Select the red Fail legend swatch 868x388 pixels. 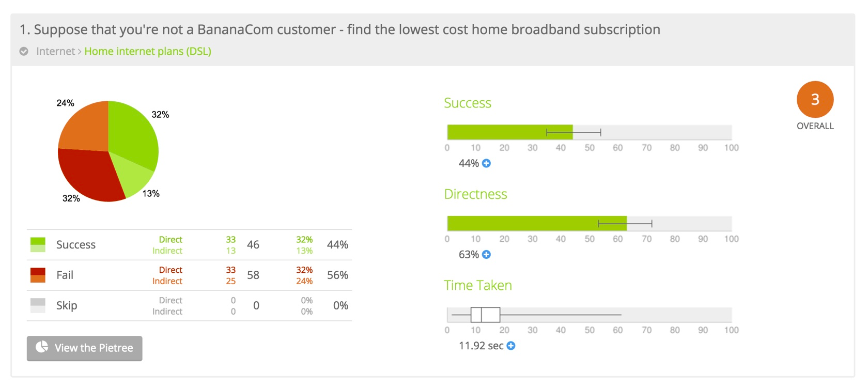tap(38, 275)
